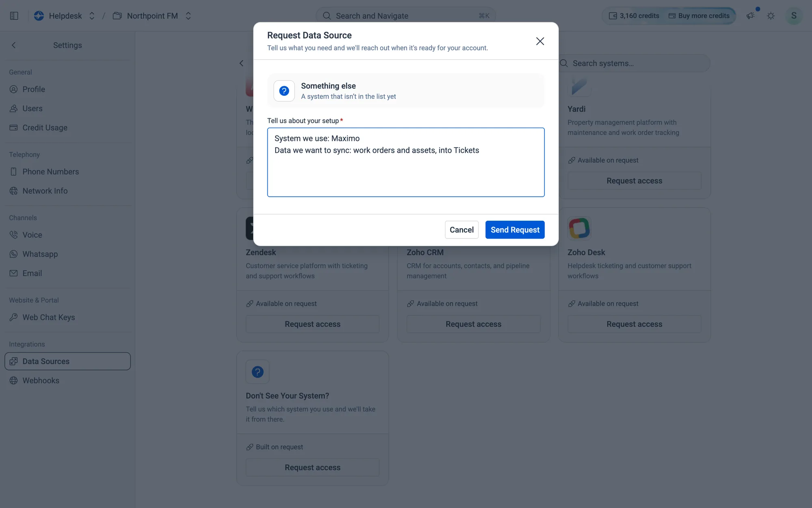This screenshot has height=508, width=812.
Task: Click the Zoho Desk logo icon
Action: 579,228
